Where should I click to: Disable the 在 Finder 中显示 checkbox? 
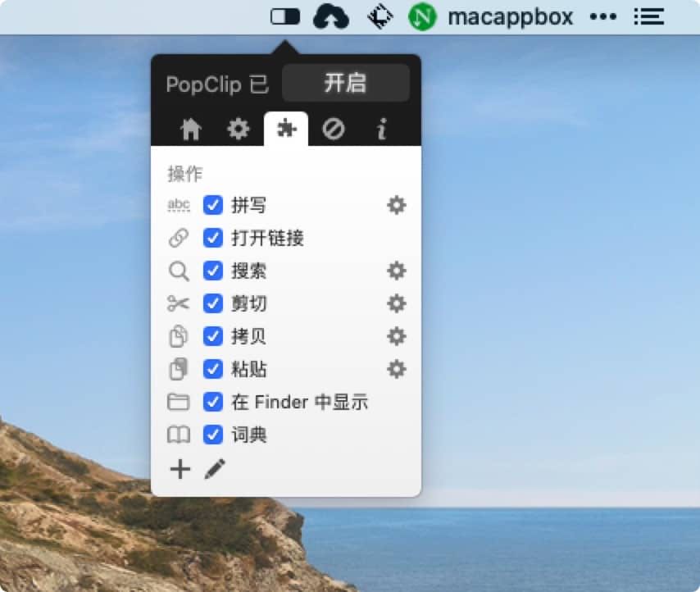point(213,402)
